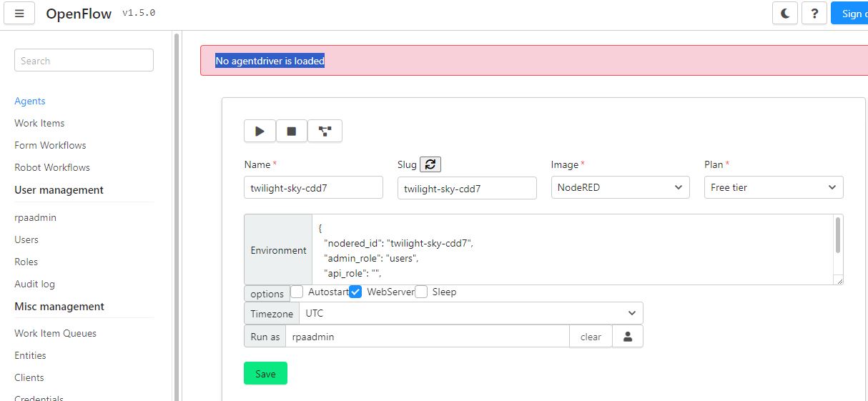This screenshot has width=868, height=401.
Task: Open help via question mark button
Action: click(814, 13)
